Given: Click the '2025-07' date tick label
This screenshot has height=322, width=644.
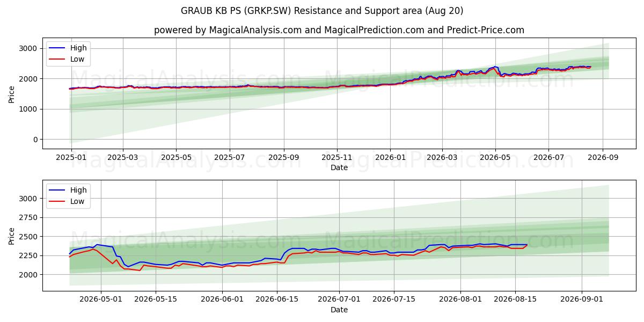Looking at the screenshot, I should coord(230,158).
